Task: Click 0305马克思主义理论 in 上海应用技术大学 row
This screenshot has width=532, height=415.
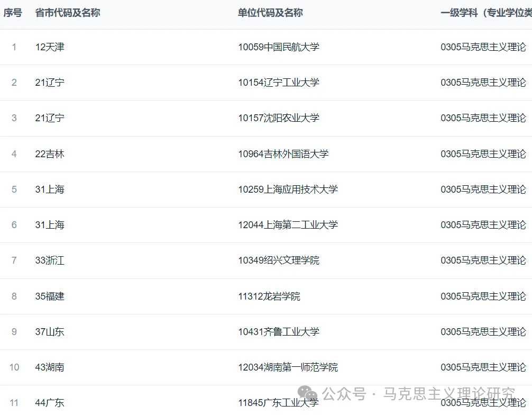Action: pos(483,189)
